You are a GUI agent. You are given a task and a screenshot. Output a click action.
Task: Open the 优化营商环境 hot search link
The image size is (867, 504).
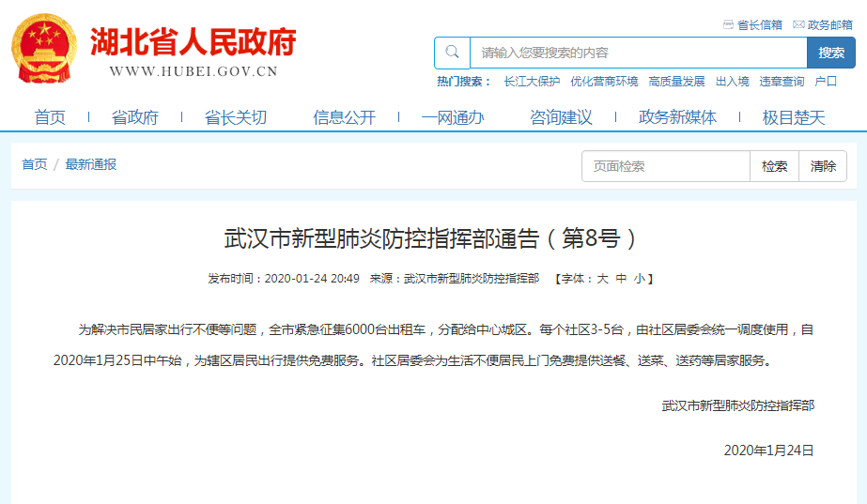pos(604,82)
